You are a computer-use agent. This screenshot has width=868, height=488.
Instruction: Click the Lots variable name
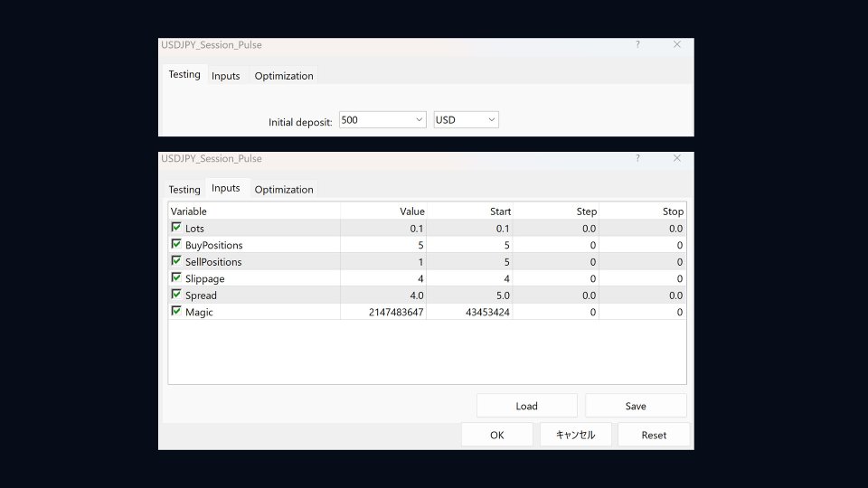[194, 229]
